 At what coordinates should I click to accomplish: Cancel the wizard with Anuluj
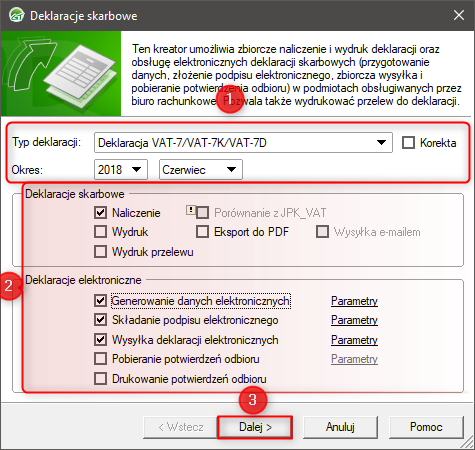[x=340, y=427]
